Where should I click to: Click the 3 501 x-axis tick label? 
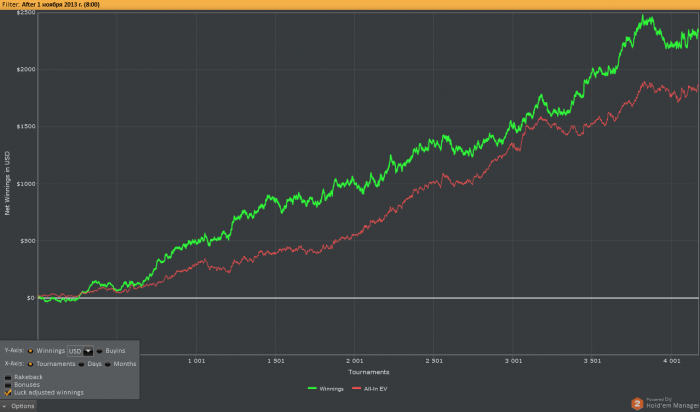pos(592,361)
